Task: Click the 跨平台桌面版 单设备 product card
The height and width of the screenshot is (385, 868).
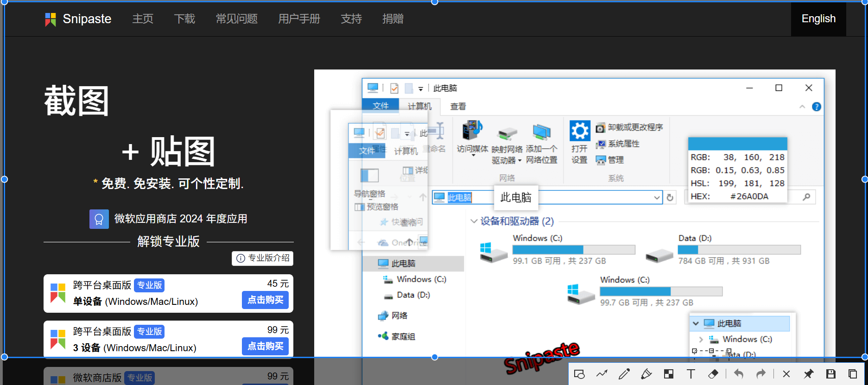Action: (168, 294)
